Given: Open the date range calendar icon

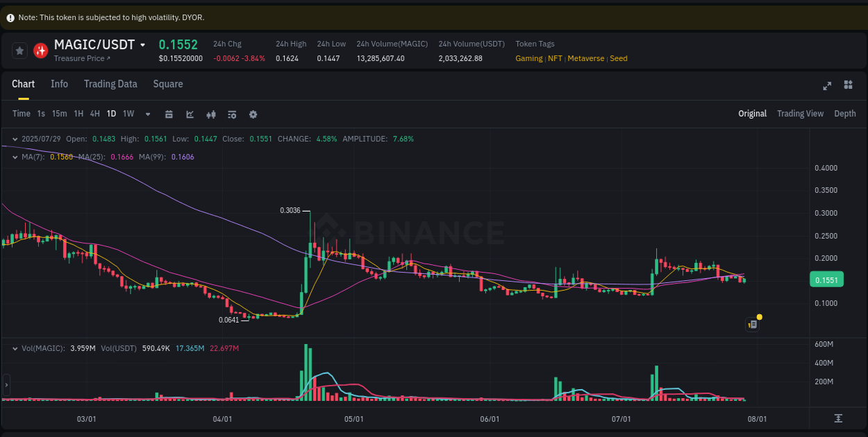Looking at the screenshot, I should point(169,114).
